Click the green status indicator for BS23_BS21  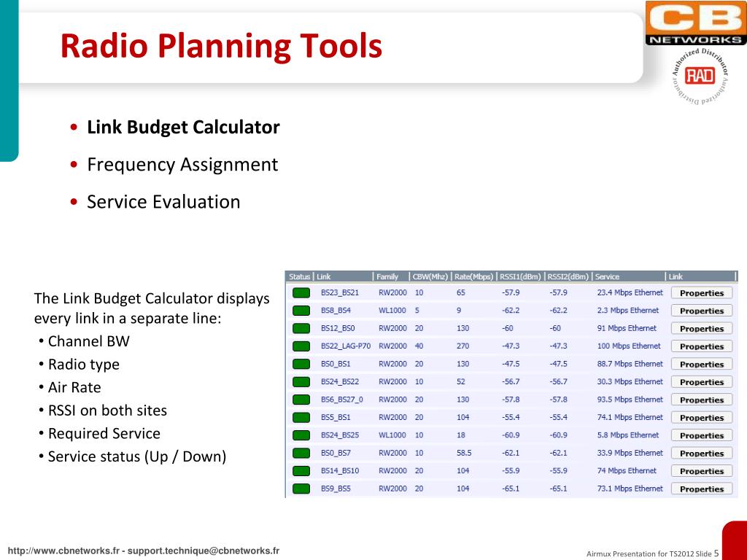coord(301,293)
